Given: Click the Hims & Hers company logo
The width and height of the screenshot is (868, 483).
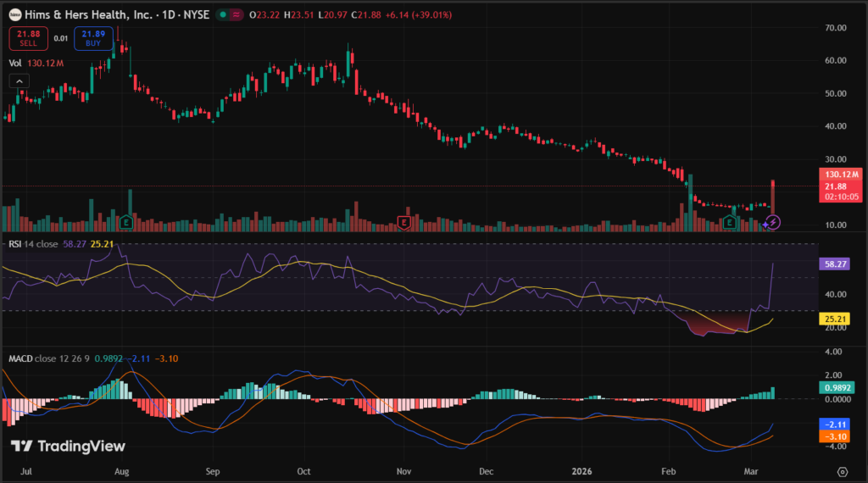Looking at the screenshot, I should (x=14, y=15).
